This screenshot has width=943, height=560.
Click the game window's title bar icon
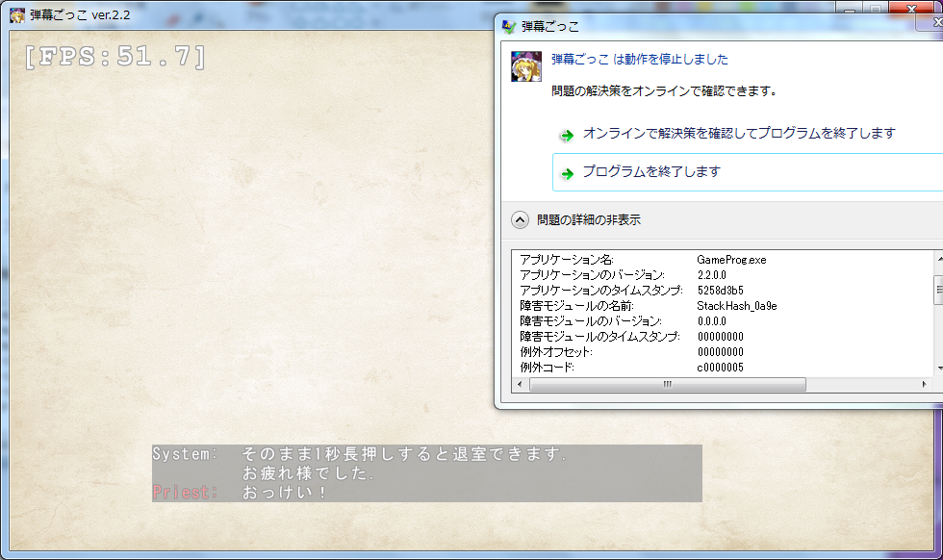[17, 14]
